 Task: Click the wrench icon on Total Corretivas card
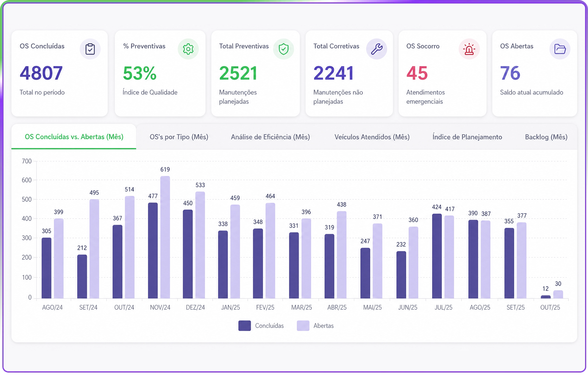(377, 49)
